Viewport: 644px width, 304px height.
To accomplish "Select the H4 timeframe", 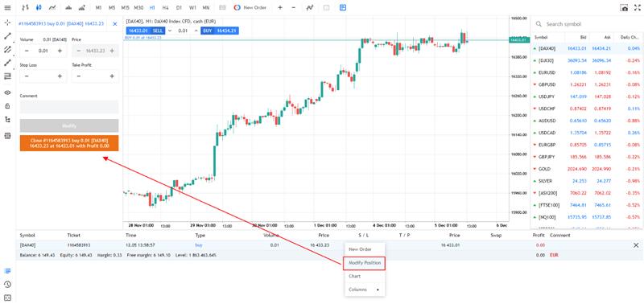I will pos(165,7).
